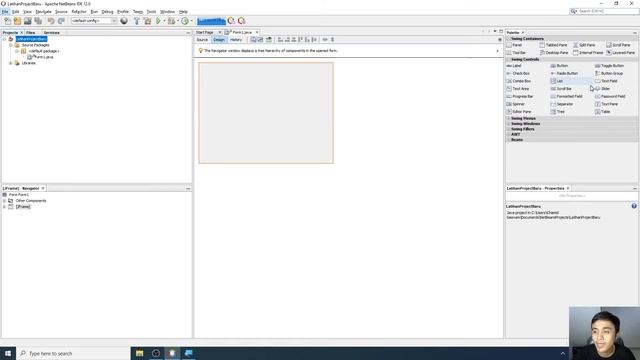
Task: Open the File menu
Action: (5, 12)
